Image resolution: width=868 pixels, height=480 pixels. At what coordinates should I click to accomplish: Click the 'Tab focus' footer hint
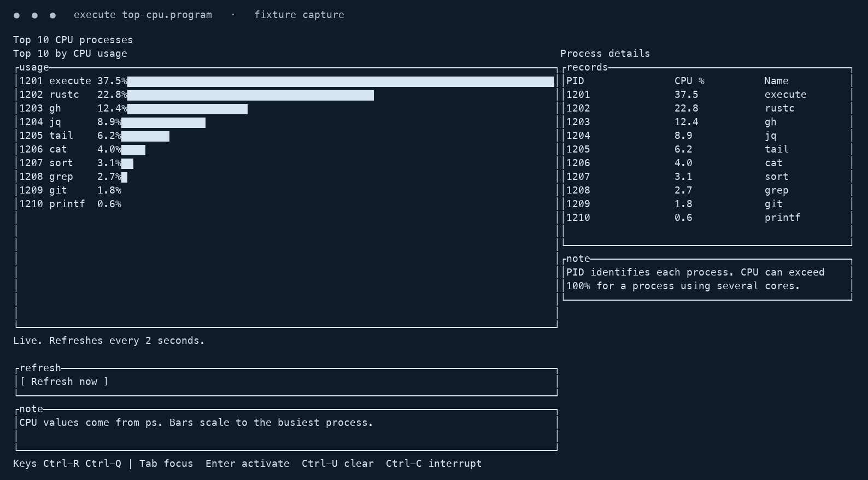point(166,464)
